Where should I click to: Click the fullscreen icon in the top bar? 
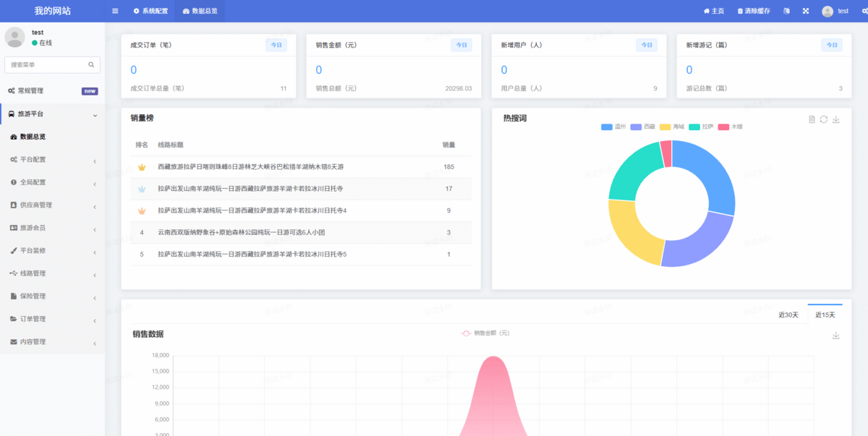806,11
